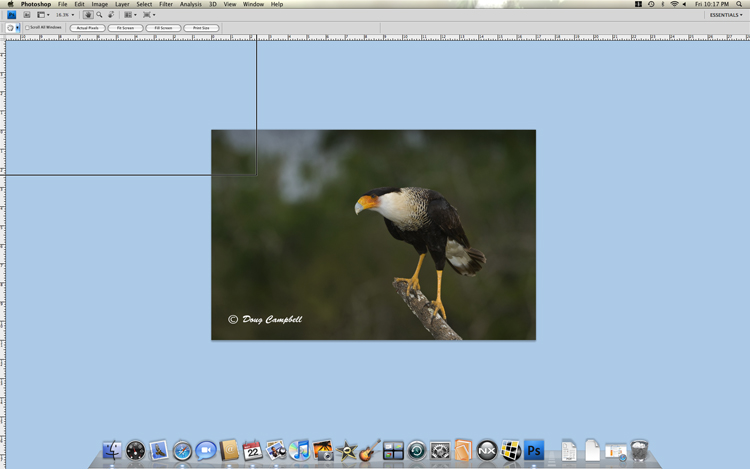This screenshot has height=469, width=750.
Task: Expand the Essentials workspace switcher
Action: tap(727, 15)
